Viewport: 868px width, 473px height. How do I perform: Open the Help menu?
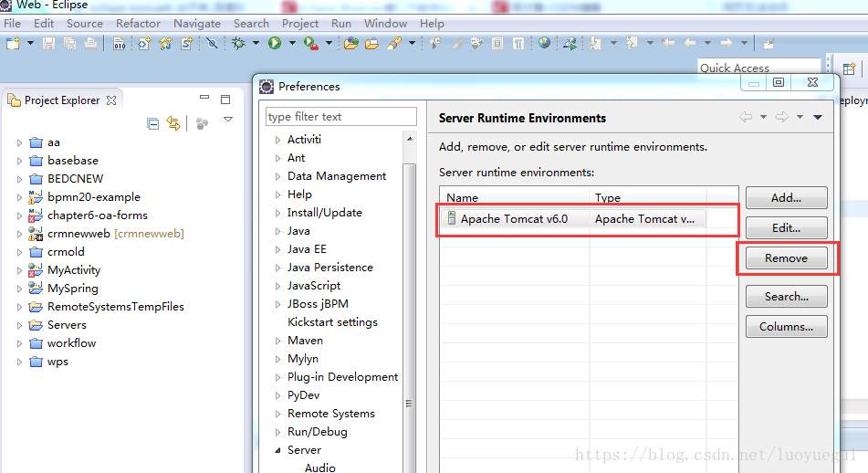[x=432, y=23]
